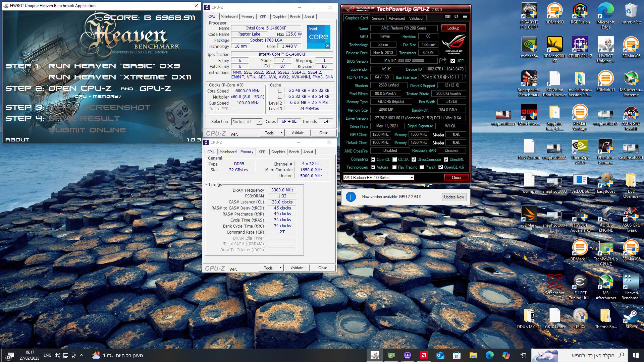Click Update Now for GPU-Z 2.64.0

[454, 197]
